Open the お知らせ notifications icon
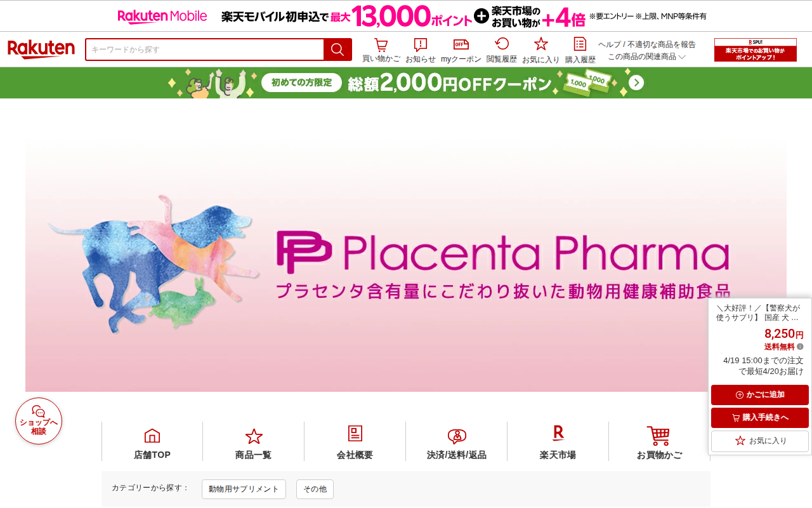This screenshot has height=508, width=812. [x=421, y=50]
